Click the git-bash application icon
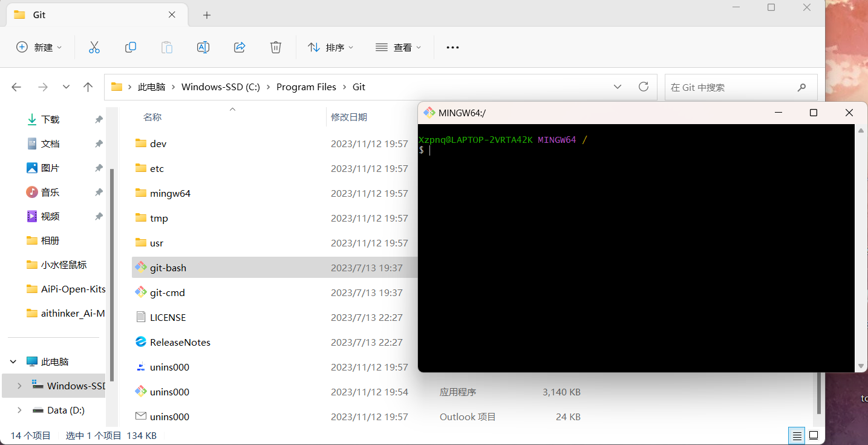The height and width of the screenshot is (445, 868). 141,268
